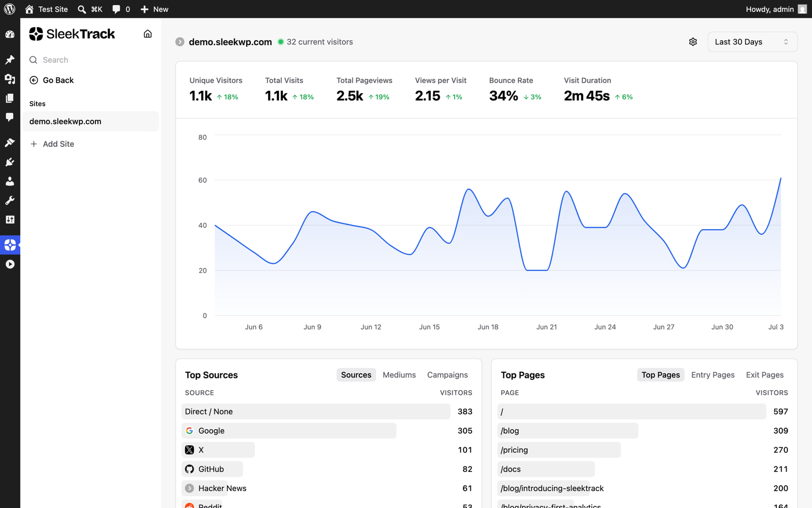Select the Views per Visit metric
Image resolution: width=812 pixels, height=508 pixels.
pos(441,90)
